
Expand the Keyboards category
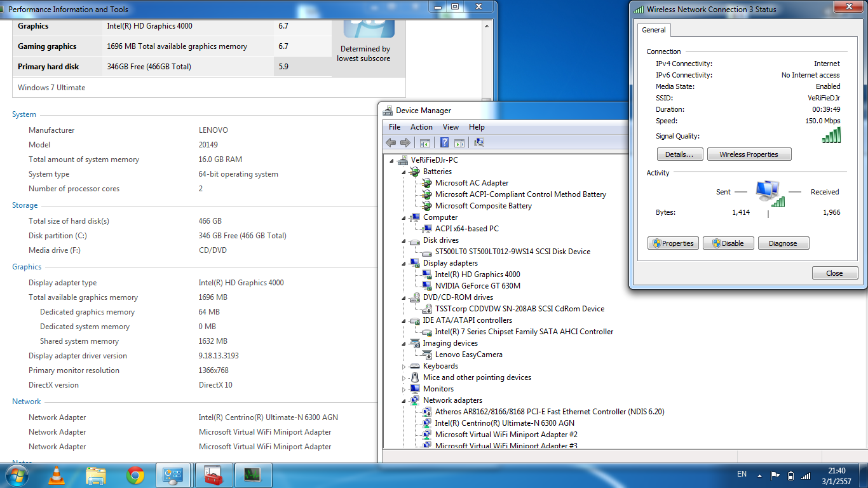404,367
